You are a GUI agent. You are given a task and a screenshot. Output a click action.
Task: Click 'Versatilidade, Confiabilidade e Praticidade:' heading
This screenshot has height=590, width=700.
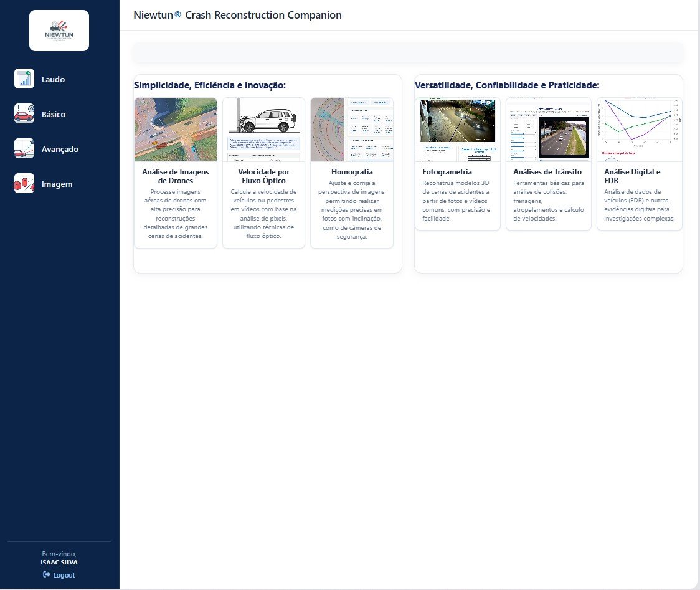(x=507, y=85)
